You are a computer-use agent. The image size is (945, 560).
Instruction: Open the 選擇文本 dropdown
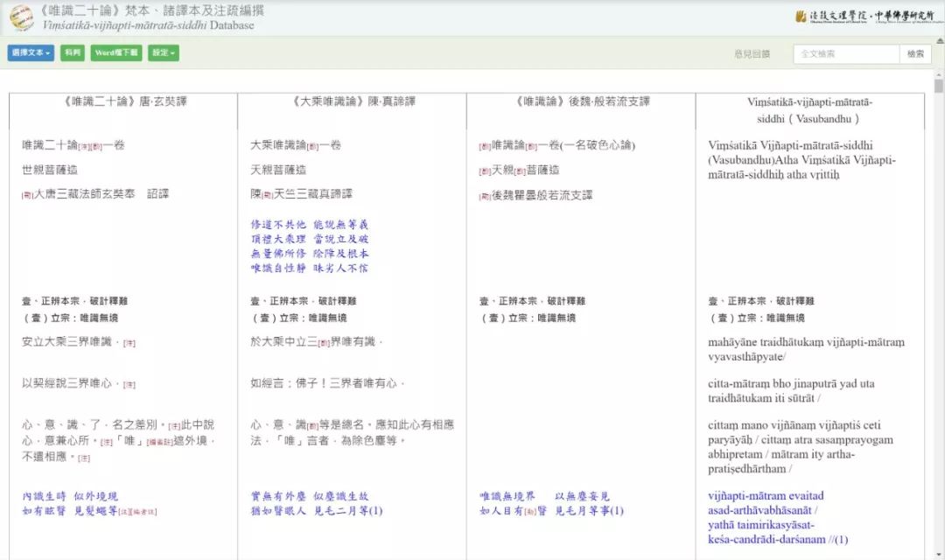pyautogui.click(x=31, y=53)
